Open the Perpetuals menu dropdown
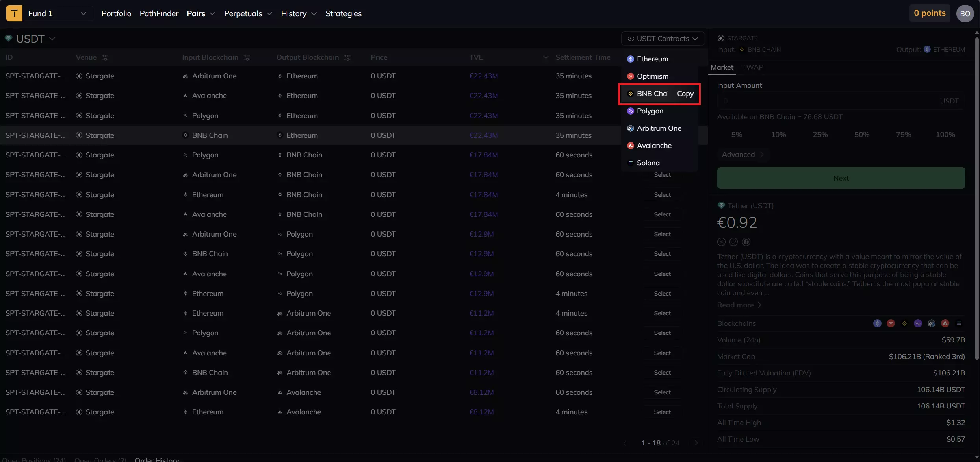 pos(248,13)
